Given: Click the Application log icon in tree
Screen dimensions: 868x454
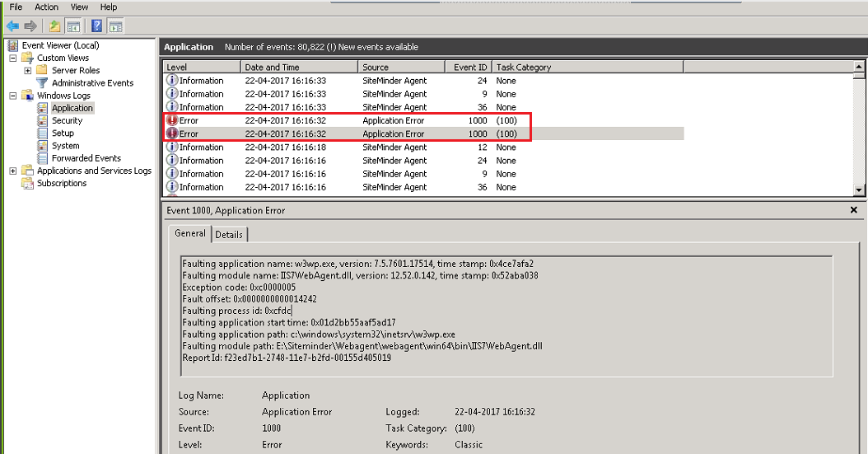Looking at the screenshot, I should [42, 108].
